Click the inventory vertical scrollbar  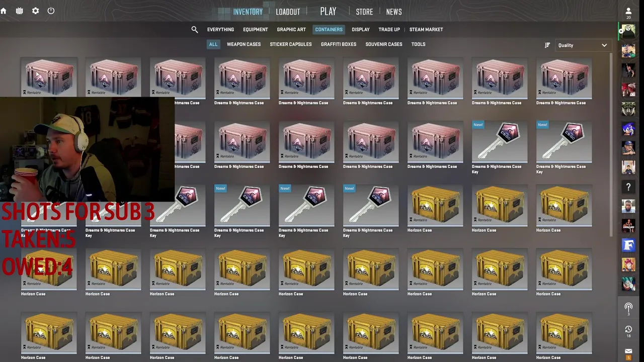[x=611, y=144]
